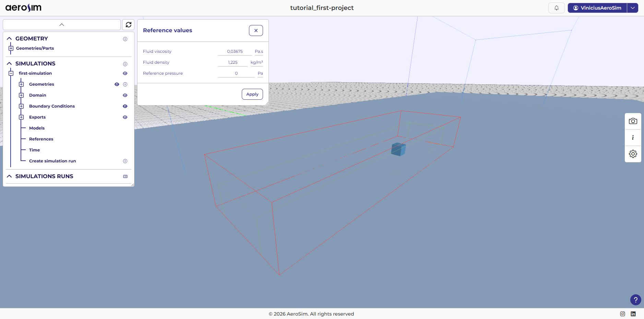Image resolution: width=644 pixels, height=319 pixels.
Task: Hide the Domain in the viewer
Action: tap(125, 95)
